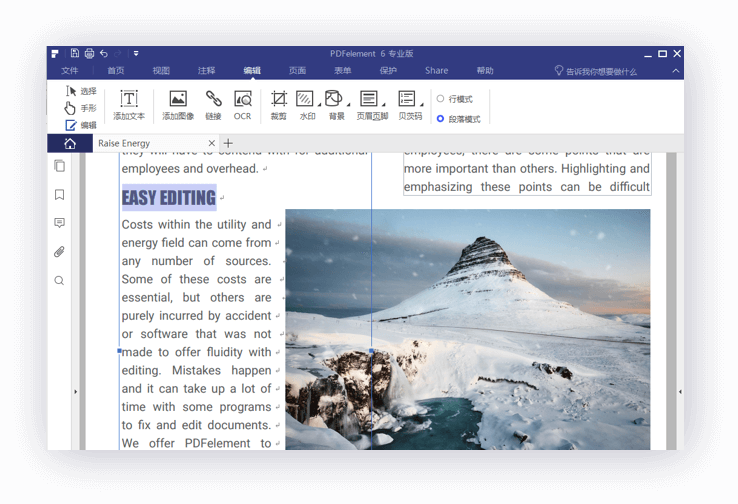The width and height of the screenshot is (738, 504).
Task: Open the bookmarks sidebar panel
Action: point(59,195)
